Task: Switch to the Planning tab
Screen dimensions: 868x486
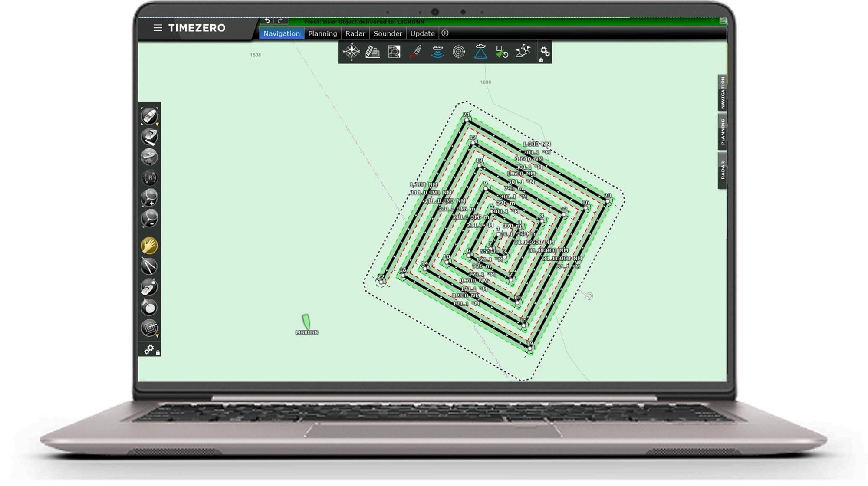Action: [322, 33]
